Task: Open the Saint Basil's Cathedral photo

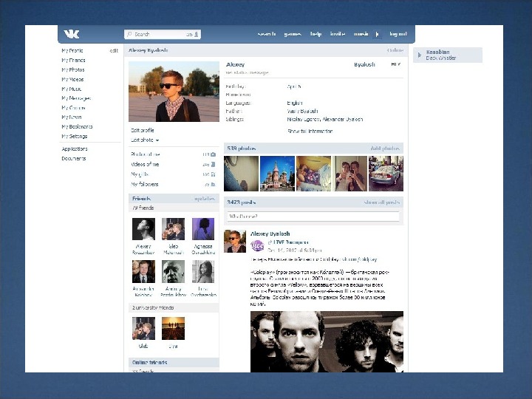Action: click(x=277, y=174)
